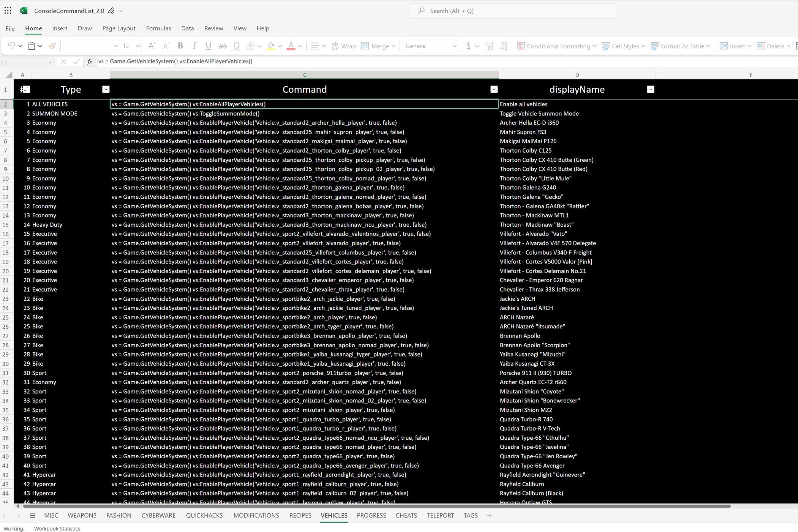
Task: Open the Command column filter dropdown
Action: pos(494,89)
